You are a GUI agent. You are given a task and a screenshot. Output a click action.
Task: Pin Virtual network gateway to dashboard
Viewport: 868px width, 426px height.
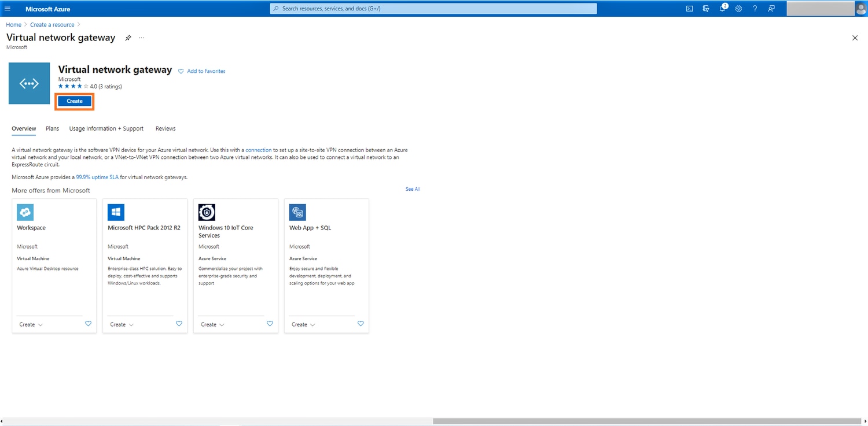coord(128,38)
